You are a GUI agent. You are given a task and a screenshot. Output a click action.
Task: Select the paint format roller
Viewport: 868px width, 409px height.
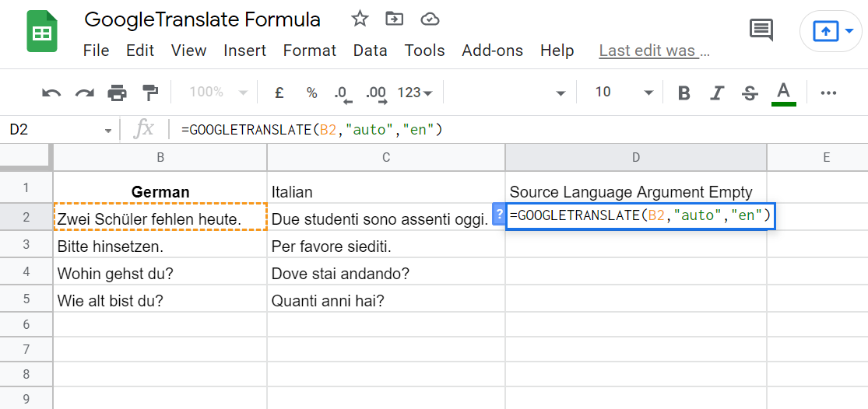(149, 93)
